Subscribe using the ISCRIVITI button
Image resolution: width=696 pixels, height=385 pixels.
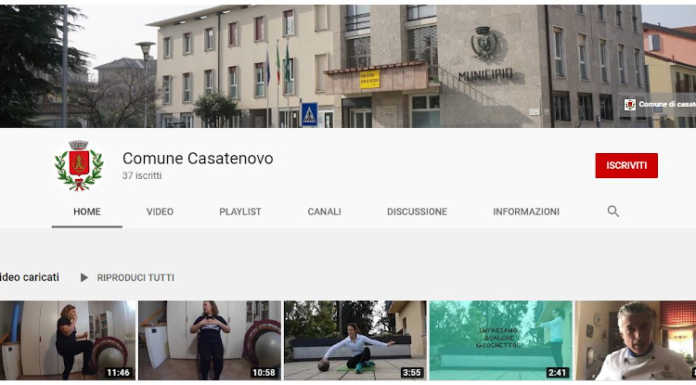pos(626,166)
